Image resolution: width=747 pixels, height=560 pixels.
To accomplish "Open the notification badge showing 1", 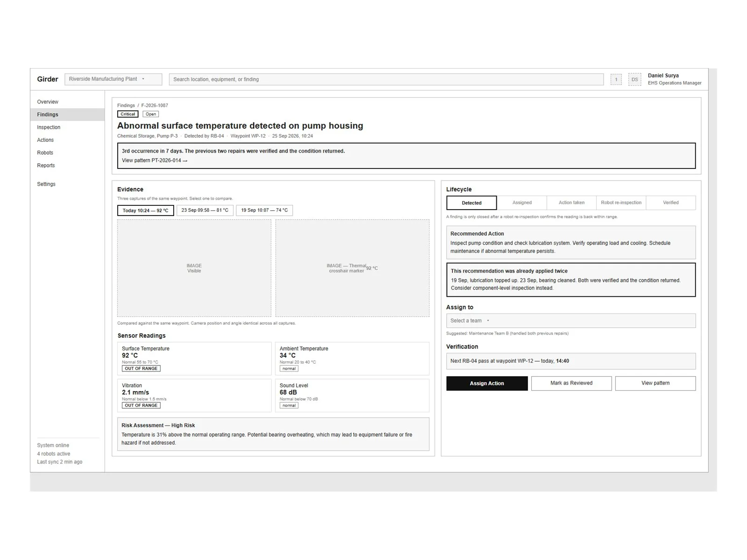I will [616, 79].
